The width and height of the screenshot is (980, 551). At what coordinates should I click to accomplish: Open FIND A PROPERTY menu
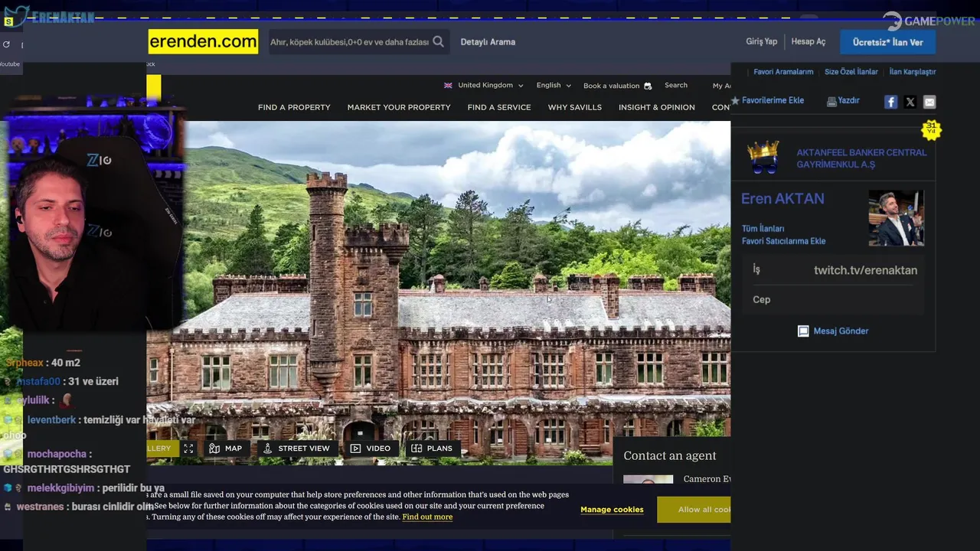pos(294,107)
